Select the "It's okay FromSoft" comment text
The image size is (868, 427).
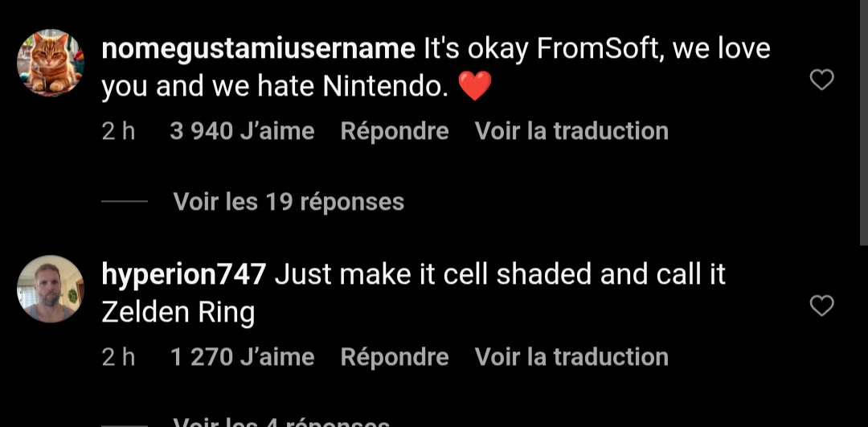[x=595, y=49]
